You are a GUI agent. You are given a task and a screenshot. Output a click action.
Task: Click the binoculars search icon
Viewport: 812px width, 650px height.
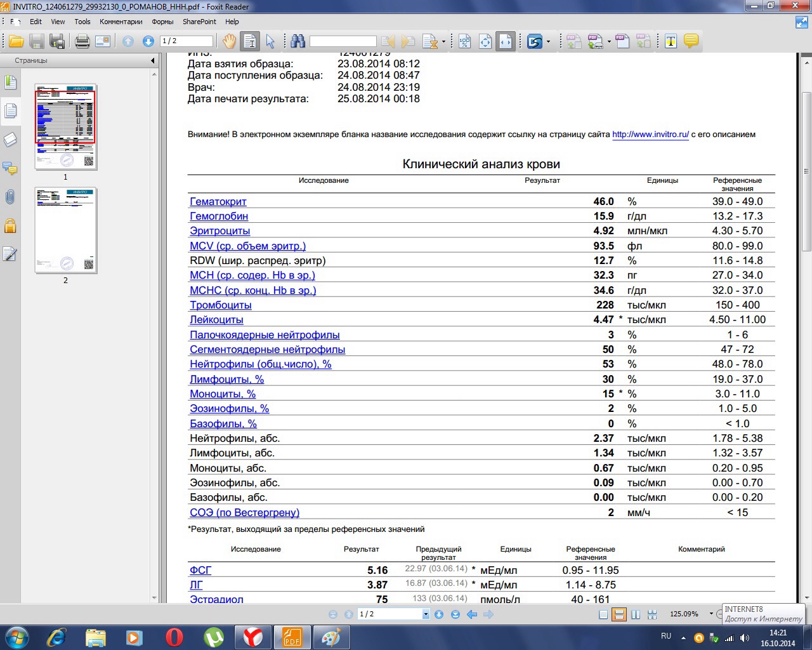click(x=298, y=42)
